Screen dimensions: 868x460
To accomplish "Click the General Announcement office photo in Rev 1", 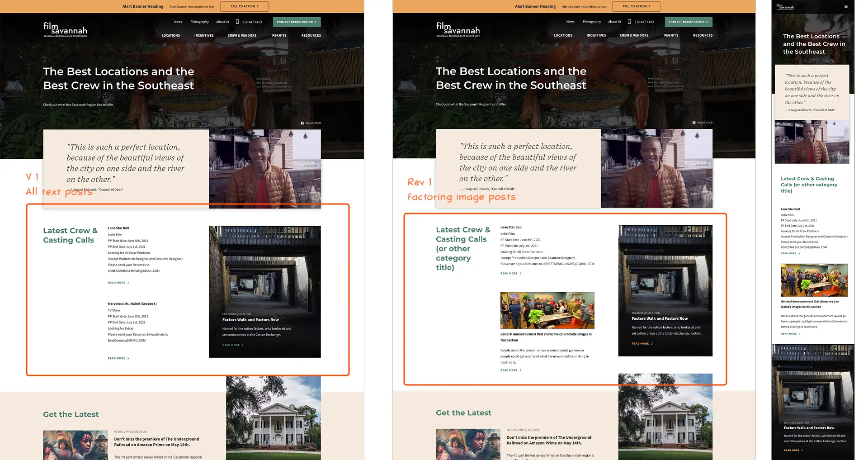I will 547,310.
